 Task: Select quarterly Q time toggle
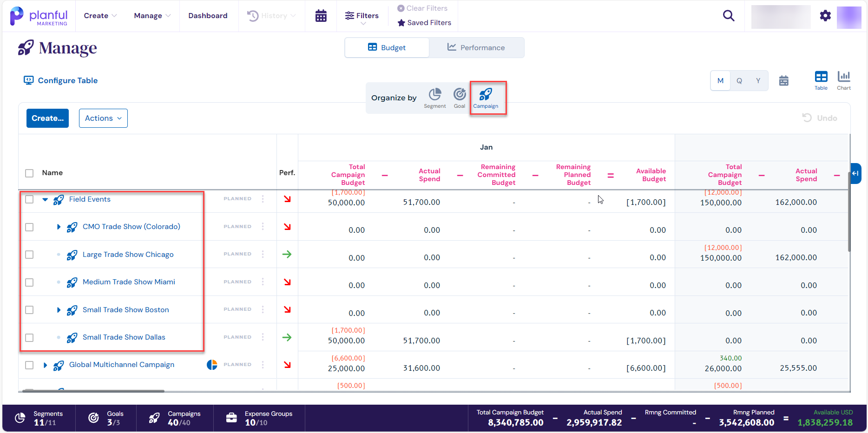739,81
